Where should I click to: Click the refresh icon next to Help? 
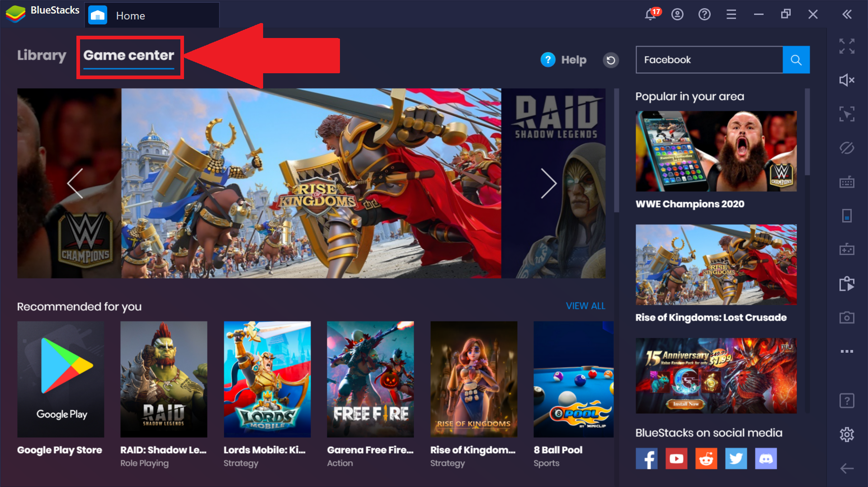click(611, 60)
